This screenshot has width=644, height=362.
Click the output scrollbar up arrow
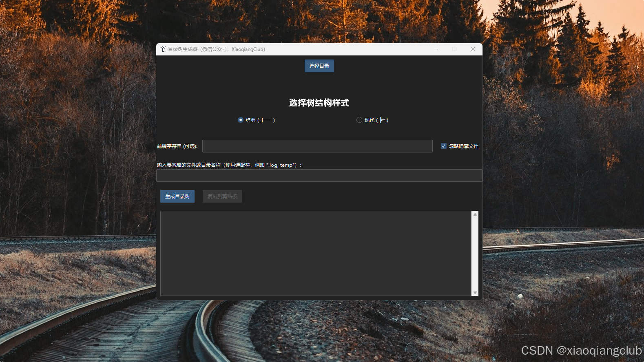coord(475,214)
